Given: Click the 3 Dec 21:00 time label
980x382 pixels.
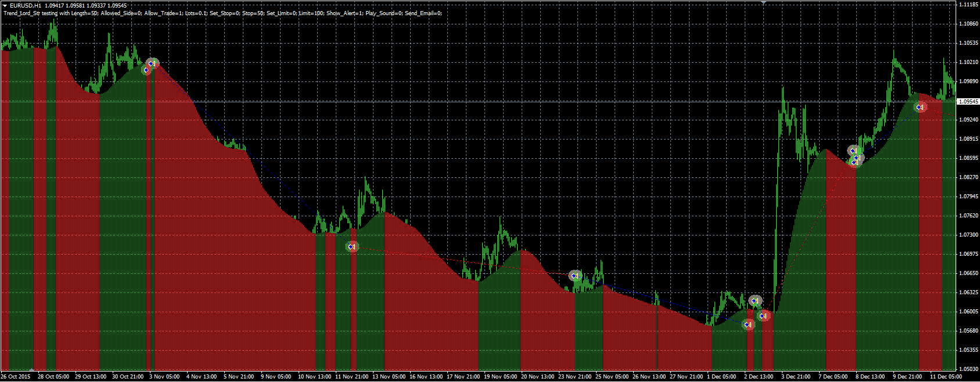Looking at the screenshot, I should coord(796,377).
